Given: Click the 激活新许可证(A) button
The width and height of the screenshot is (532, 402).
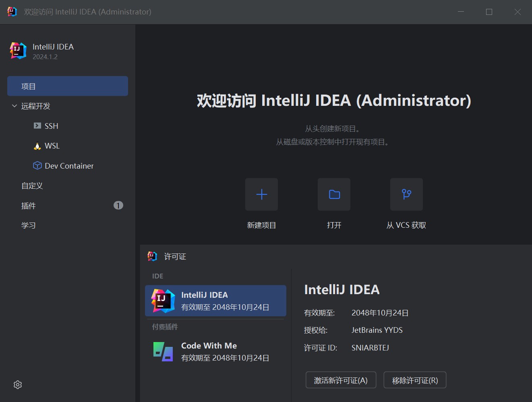Looking at the screenshot, I should pyautogui.click(x=341, y=380).
